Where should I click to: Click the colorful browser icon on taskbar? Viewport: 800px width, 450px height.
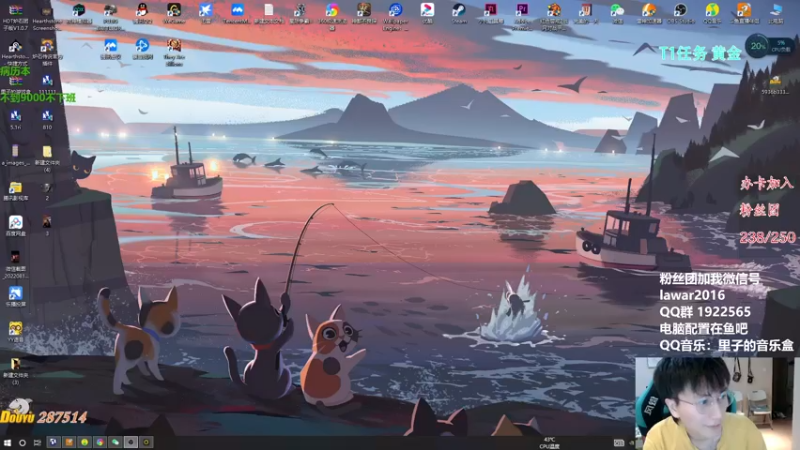[100, 442]
